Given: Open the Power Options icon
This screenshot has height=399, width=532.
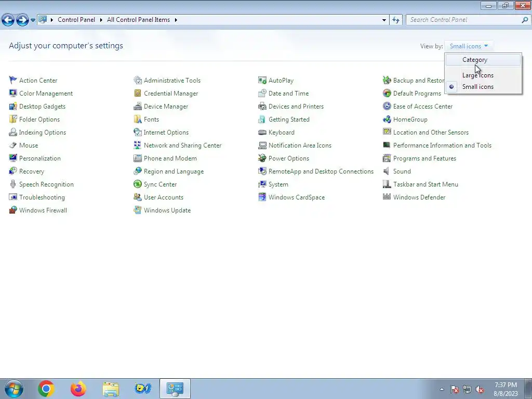Looking at the screenshot, I should coord(262,158).
